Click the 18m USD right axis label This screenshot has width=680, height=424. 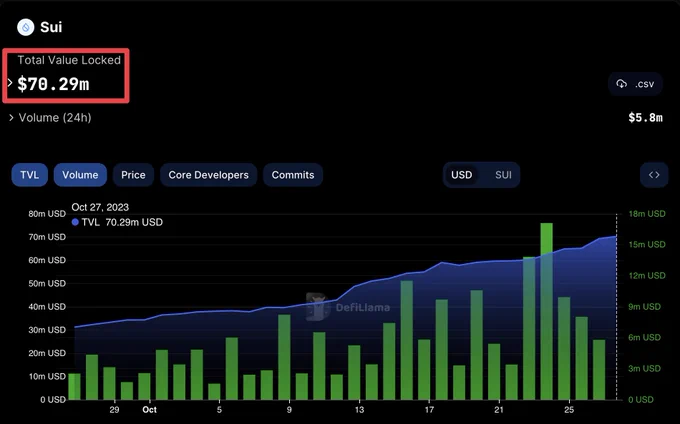647,214
